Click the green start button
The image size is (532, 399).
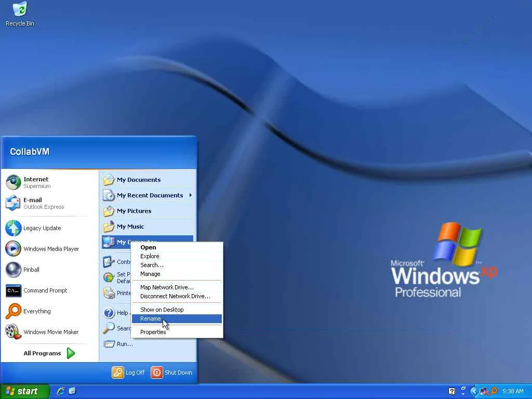click(25, 392)
